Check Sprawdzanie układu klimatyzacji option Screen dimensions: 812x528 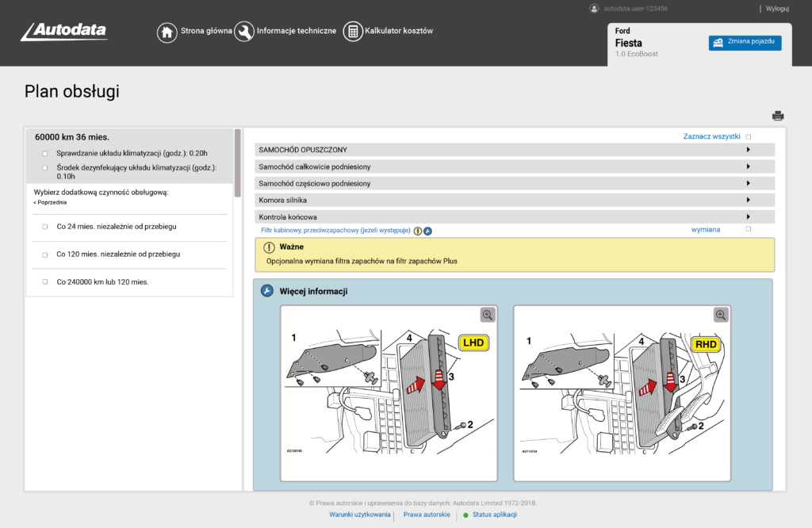click(45, 153)
